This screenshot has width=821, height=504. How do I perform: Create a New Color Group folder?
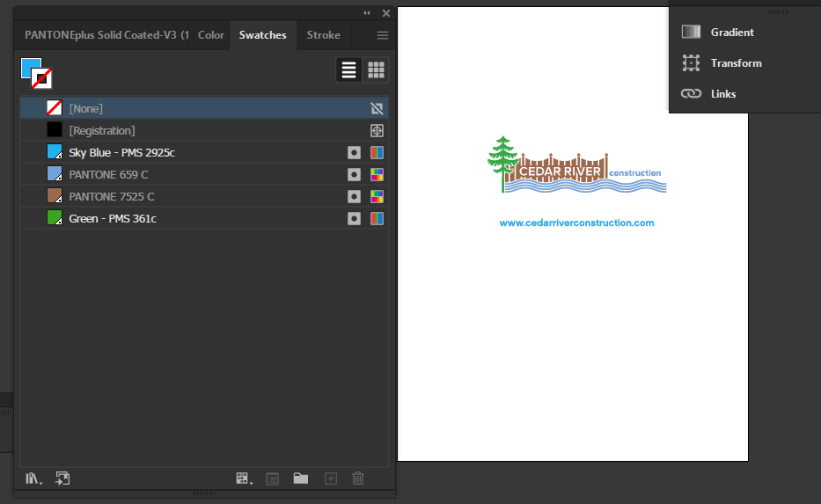click(301, 478)
